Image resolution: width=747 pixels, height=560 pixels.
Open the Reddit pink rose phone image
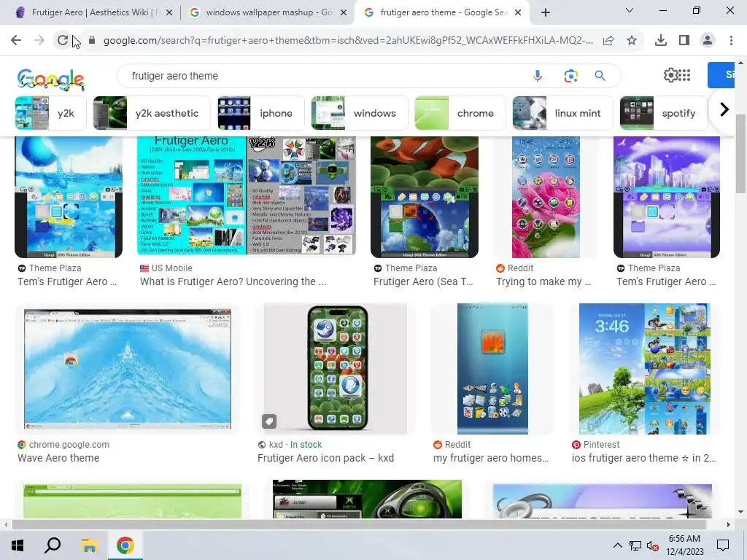point(546,197)
